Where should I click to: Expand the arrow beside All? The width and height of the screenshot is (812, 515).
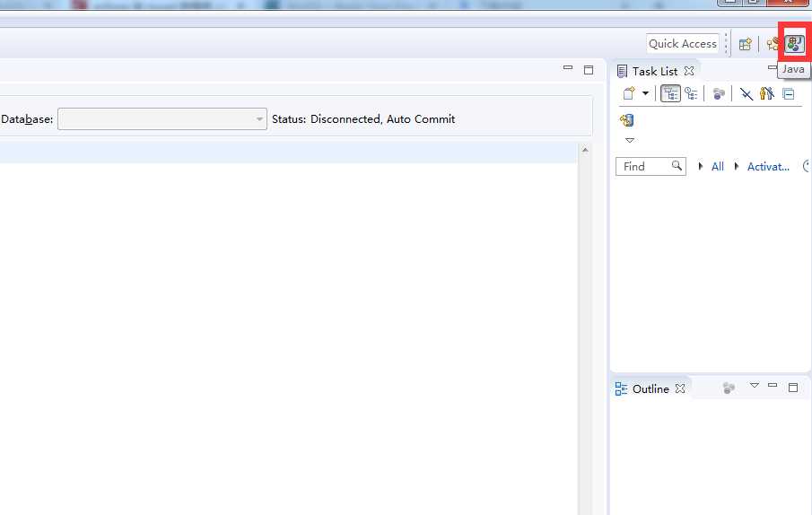[701, 166]
